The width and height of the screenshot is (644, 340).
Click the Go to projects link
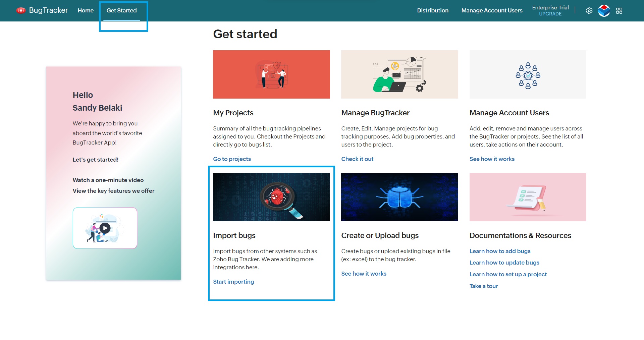232,159
